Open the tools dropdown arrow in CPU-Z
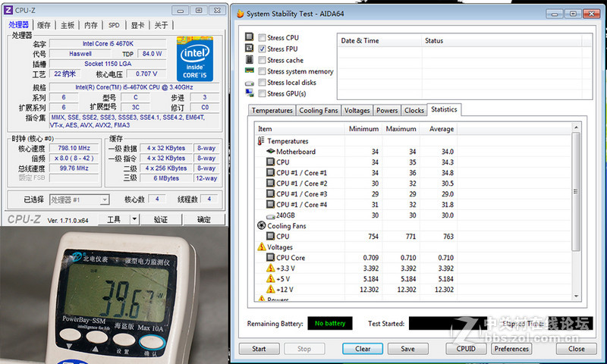Viewport: 607px width, 364px height. coord(134,219)
